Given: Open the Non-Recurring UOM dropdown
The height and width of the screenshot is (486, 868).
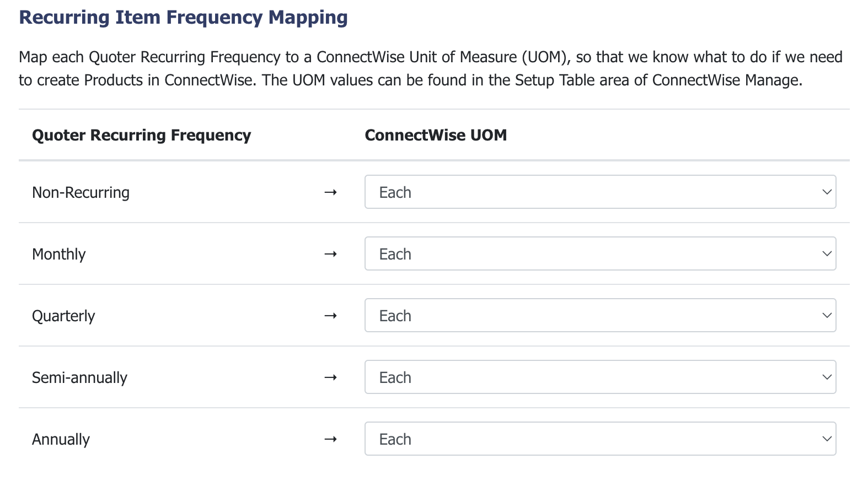Looking at the screenshot, I should (x=600, y=192).
